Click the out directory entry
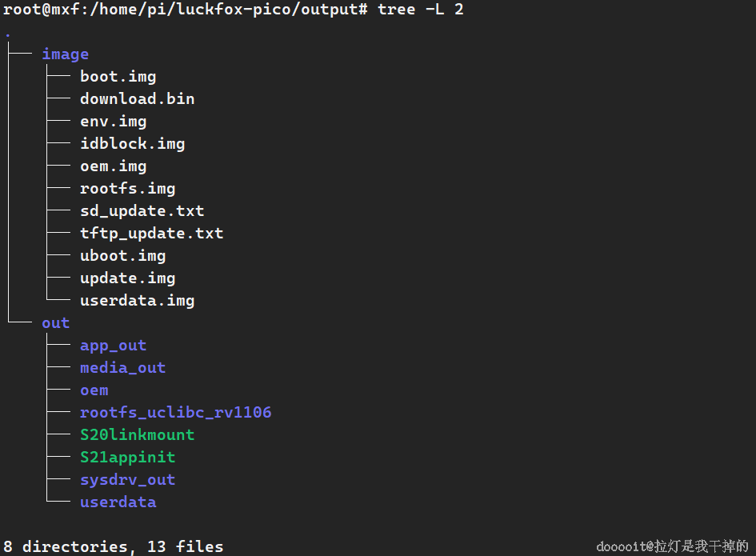Image resolution: width=756 pixels, height=556 pixels. pyautogui.click(x=55, y=323)
